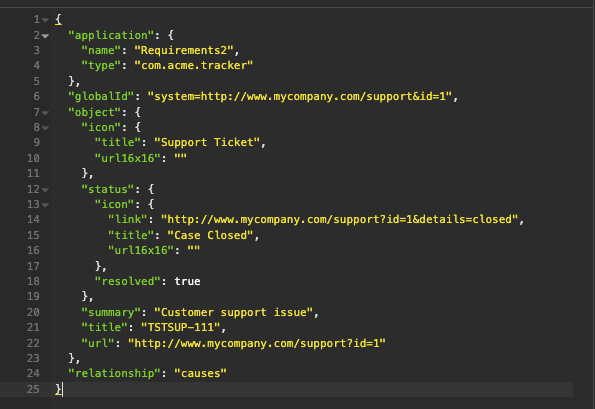595x409 pixels.
Task: Click the "relationship" key
Action: (x=114, y=373)
